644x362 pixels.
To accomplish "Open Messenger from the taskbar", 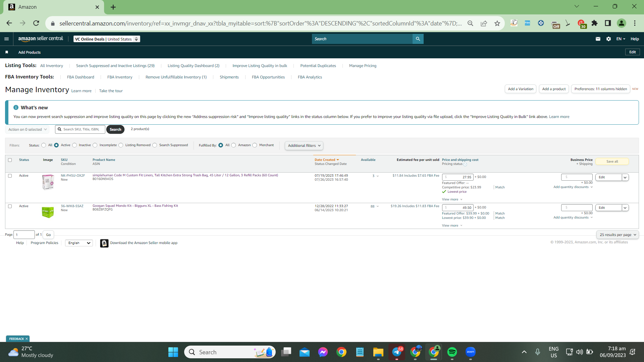I will click(323, 352).
